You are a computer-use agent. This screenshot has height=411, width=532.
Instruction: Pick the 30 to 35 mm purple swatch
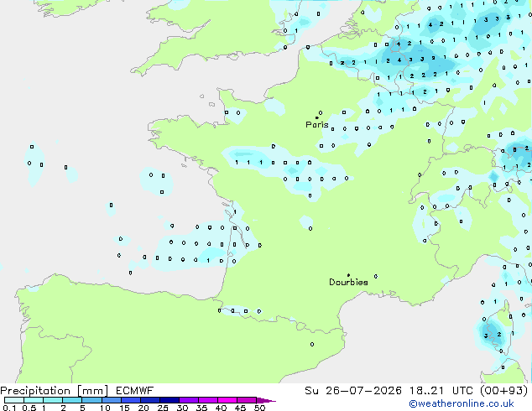[x=188, y=400]
